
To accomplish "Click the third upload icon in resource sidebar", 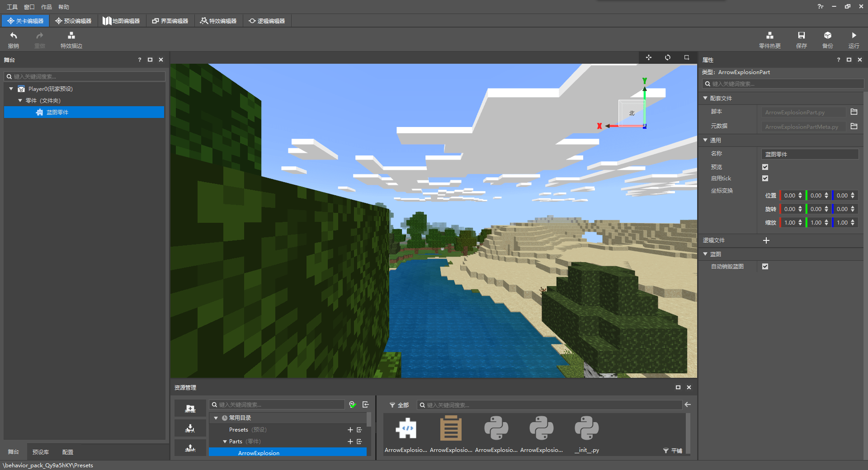I will click(190, 448).
